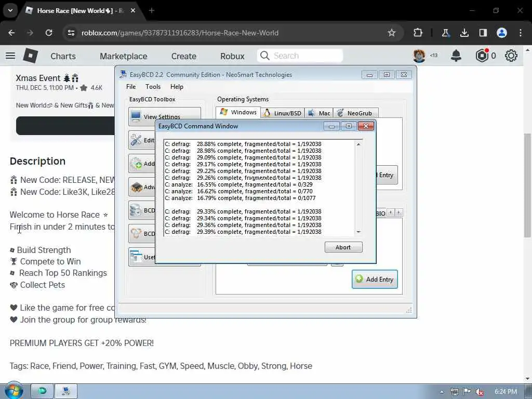Image resolution: width=532 pixels, height=399 pixels.
Task: Open Chrome three-dot menu
Action: point(521,33)
